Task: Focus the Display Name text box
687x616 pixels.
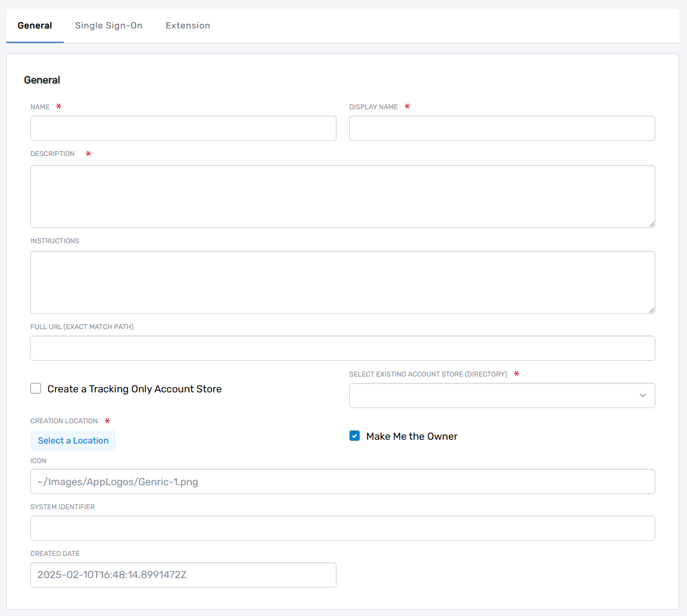Action: (502, 128)
